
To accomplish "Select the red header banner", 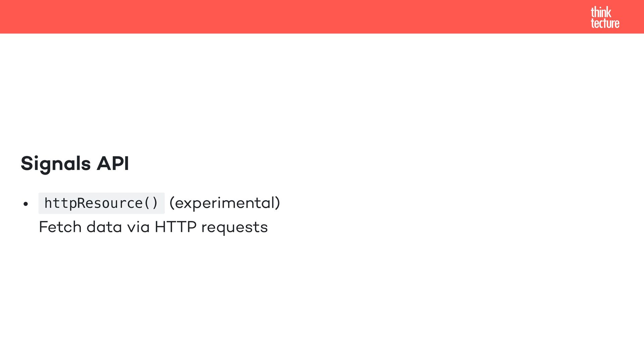I will tap(322, 17).
